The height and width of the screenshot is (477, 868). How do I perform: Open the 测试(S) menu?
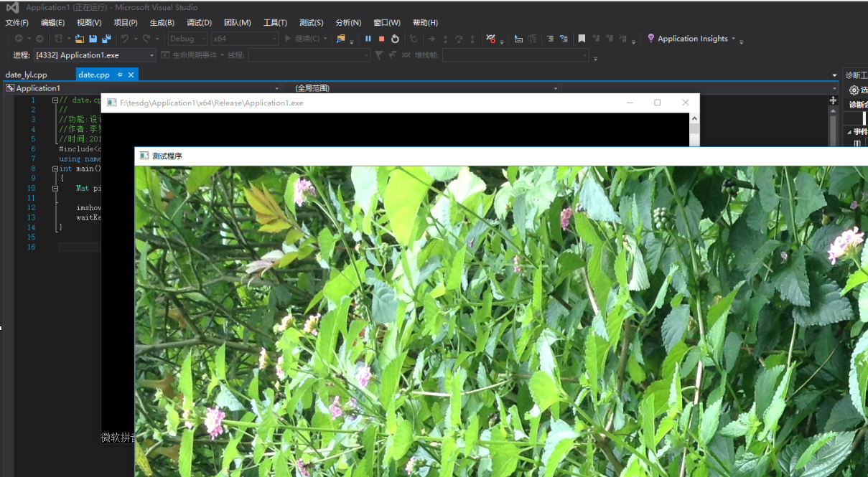[311, 23]
